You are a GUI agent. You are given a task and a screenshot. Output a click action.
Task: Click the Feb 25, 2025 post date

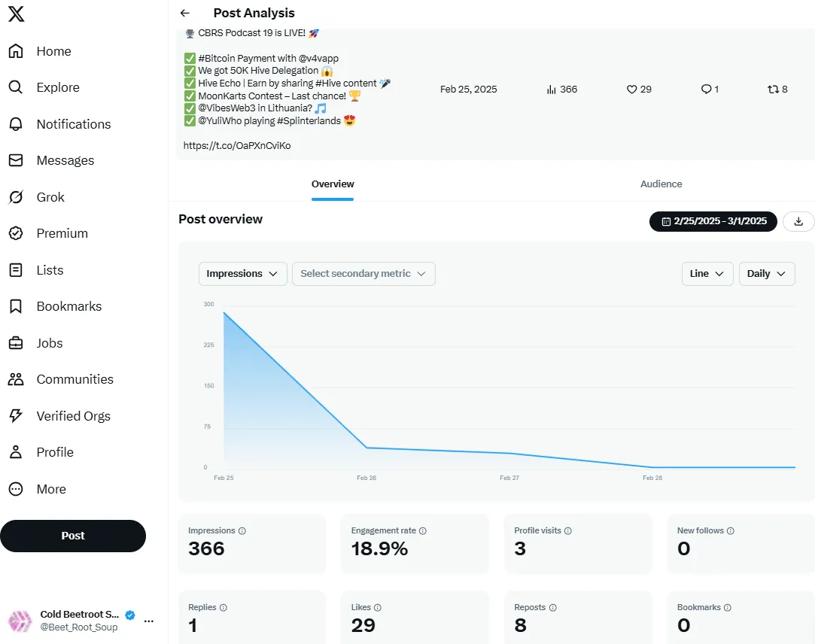pyautogui.click(x=468, y=90)
